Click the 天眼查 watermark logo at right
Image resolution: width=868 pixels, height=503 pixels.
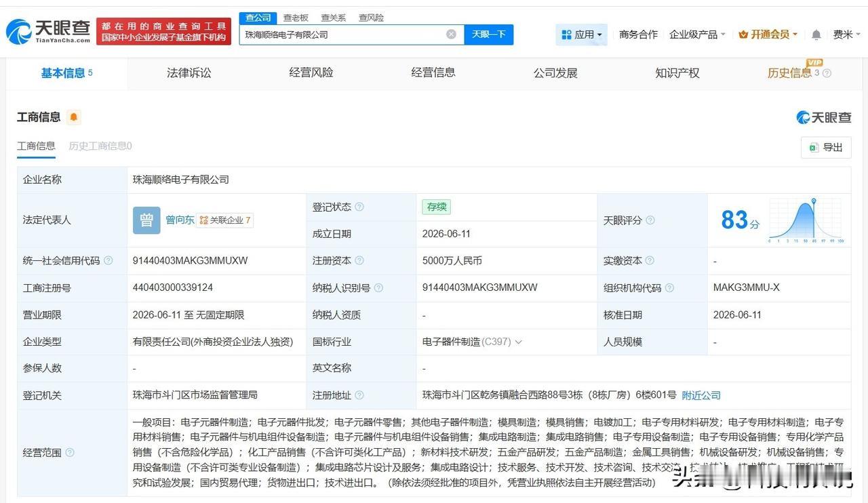[823, 117]
